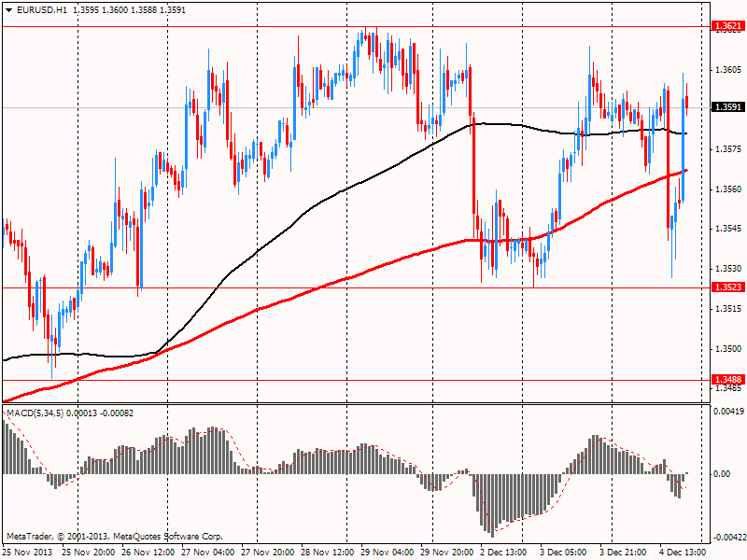Click the OHLC values 1.3595 1.3600 1.3588 1.3591
Viewport: 747px width, 560px height.
pos(130,10)
